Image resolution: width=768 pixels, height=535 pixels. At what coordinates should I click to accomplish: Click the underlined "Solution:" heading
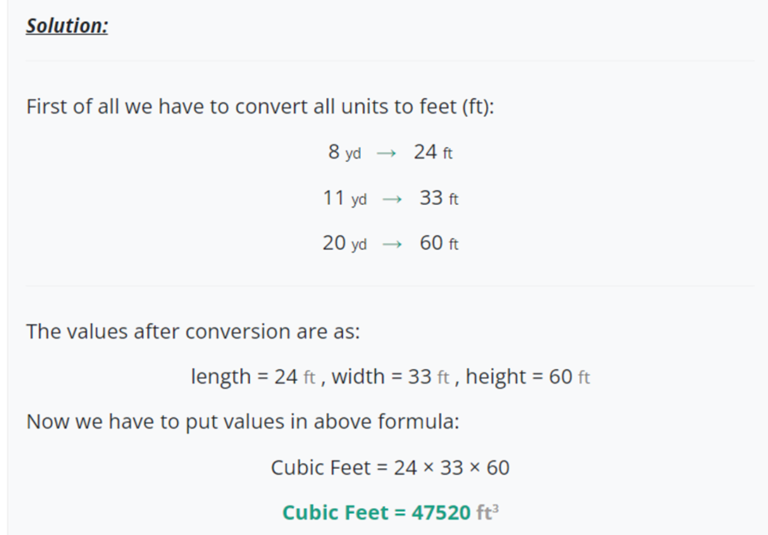67,26
